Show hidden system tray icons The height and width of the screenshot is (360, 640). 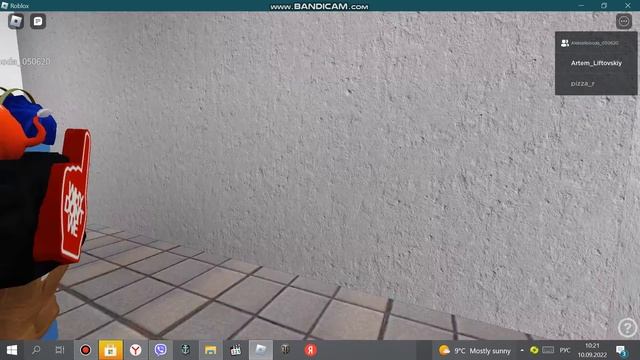[x=522, y=350]
